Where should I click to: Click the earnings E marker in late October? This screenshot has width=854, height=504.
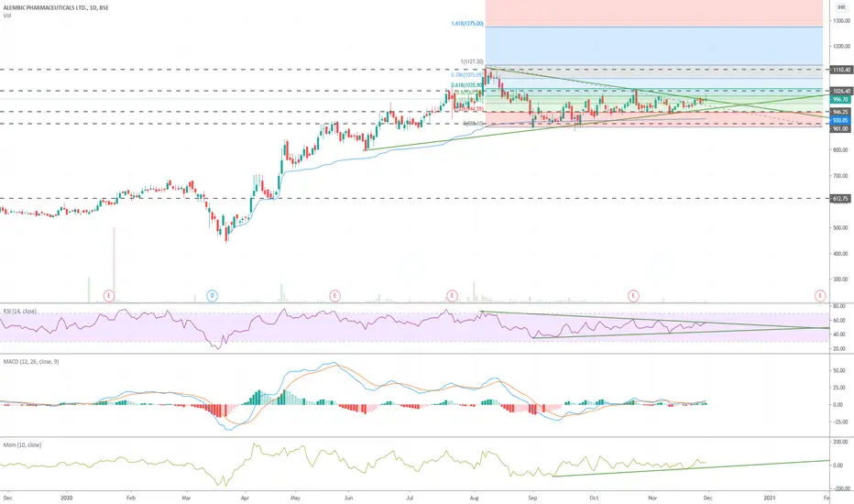pyautogui.click(x=633, y=296)
